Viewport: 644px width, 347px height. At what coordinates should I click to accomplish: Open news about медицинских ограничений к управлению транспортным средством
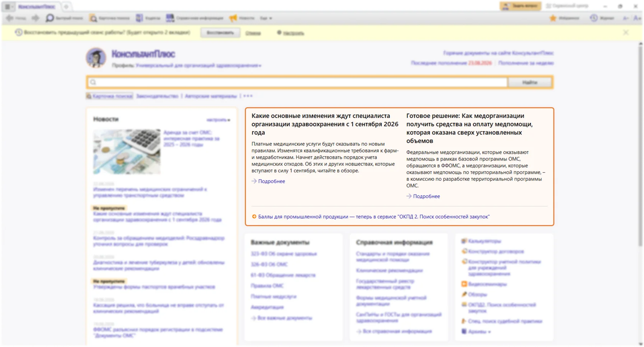tap(150, 192)
